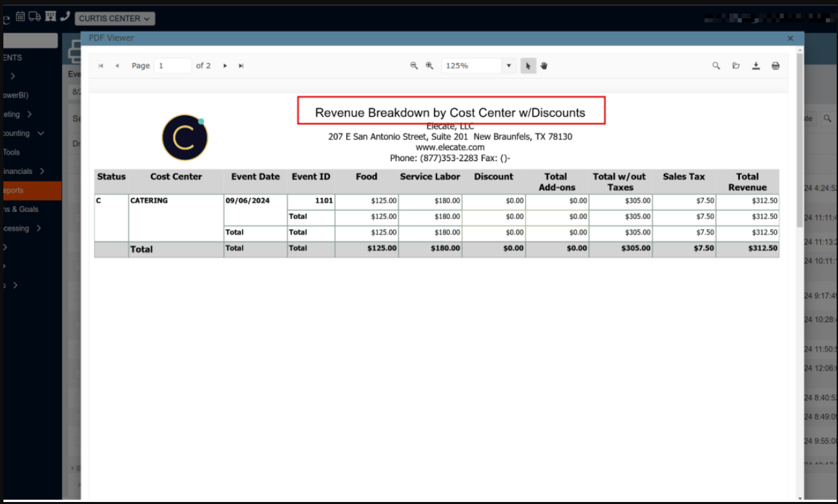Zoom in on the PDF document
Viewport: 838px width, 504px height.
tap(430, 66)
